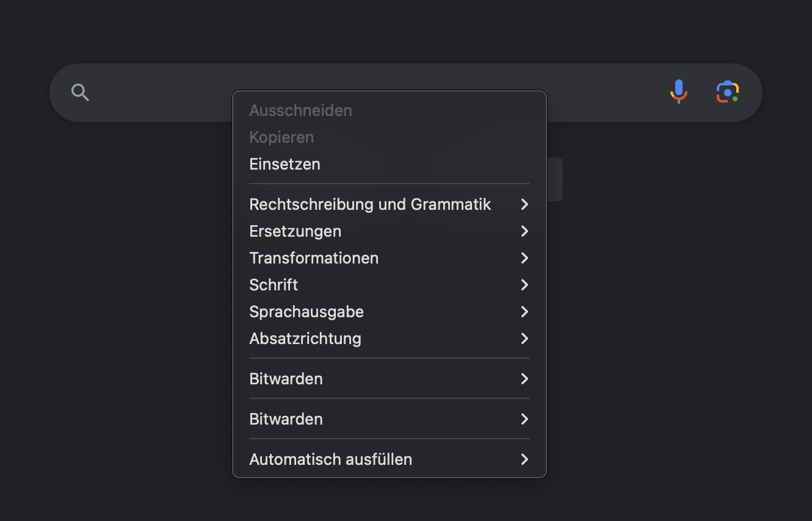Choose Kopieren in the context menu
Viewport: 812px width, 521px height.
[281, 137]
